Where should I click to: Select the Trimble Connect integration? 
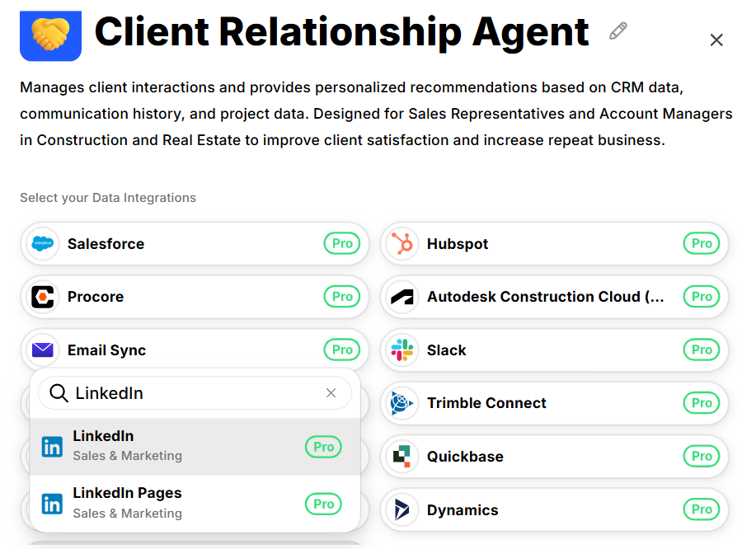pyautogui.click(x=555, y=403)
